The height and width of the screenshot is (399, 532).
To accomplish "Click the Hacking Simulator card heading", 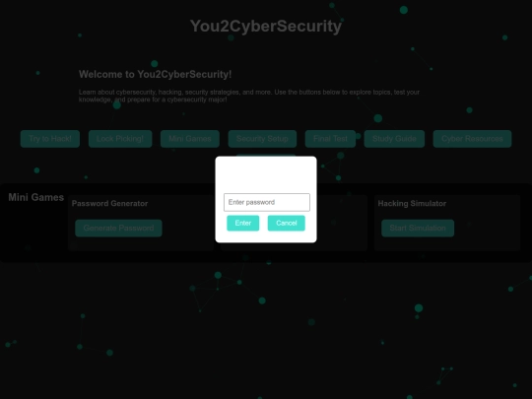I will 412,204.
